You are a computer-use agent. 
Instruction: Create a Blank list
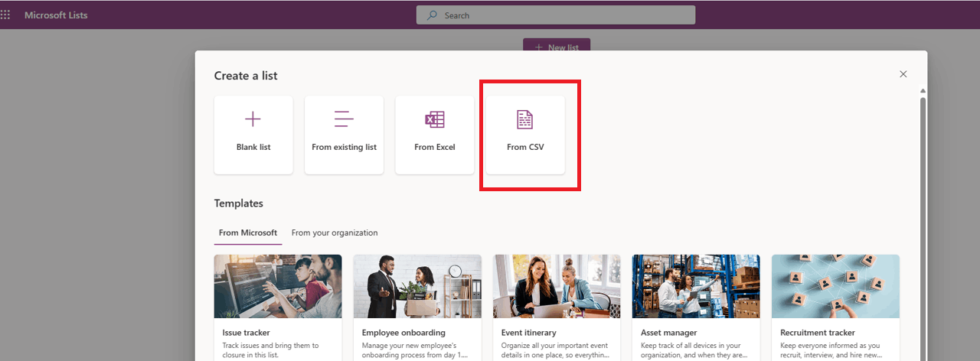click(x=253, y=135)
